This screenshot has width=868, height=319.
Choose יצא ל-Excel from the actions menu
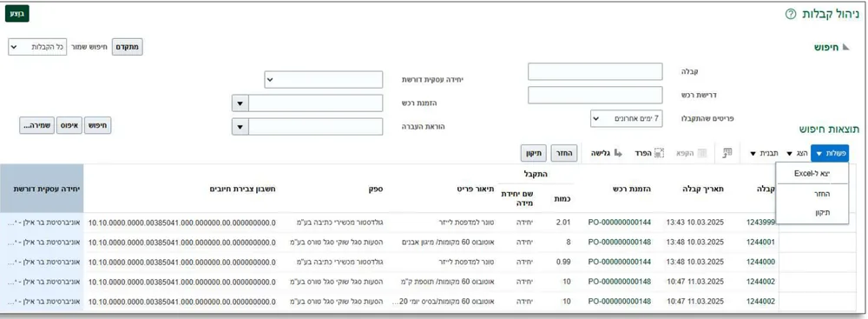pos(812,173)
